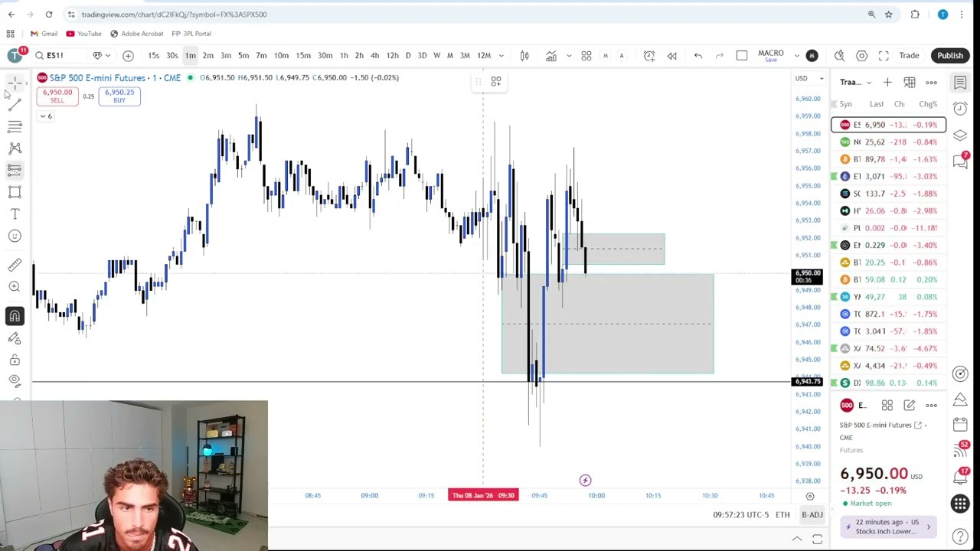The height and width of the screenshot is (551, 980).
Task: Open the MACRO layout save menu
Action: tap(771, 55)
